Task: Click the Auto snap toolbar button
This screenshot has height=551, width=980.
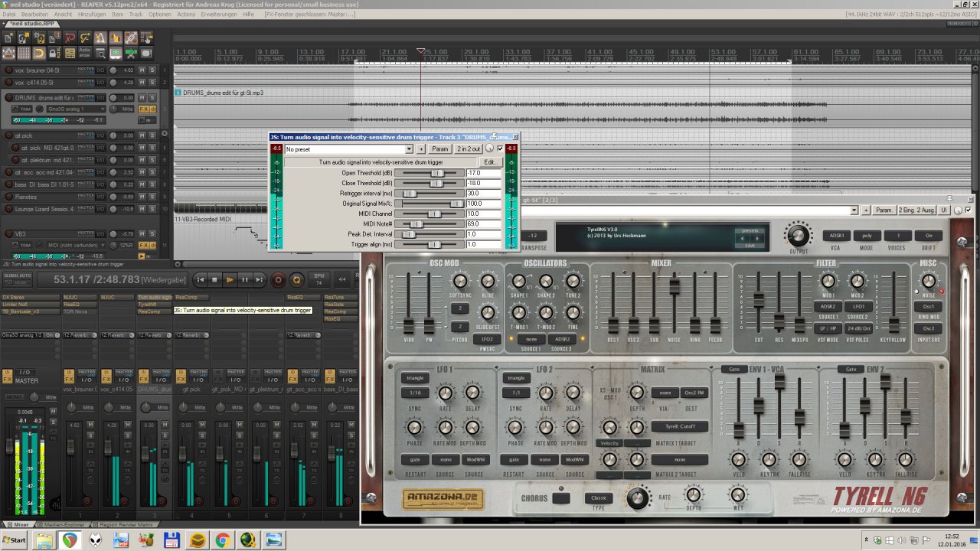Action: click(x=84, y=53)
